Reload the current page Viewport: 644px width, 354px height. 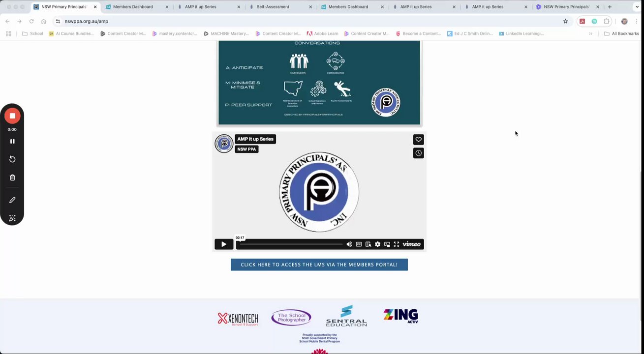tap(31, 21)
